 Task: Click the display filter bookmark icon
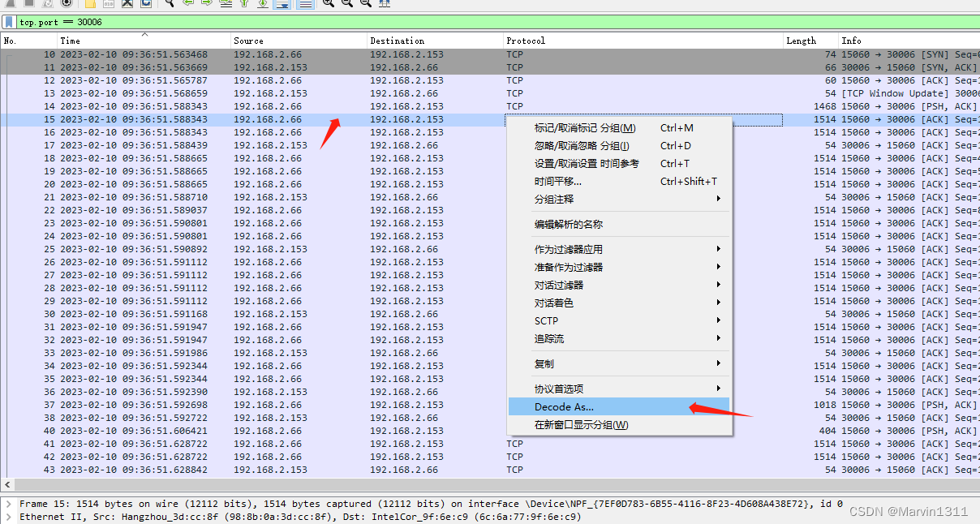click(9, 22)
